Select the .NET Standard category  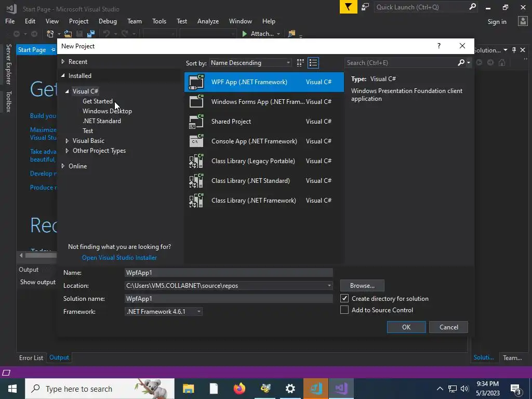click(102, 121)
